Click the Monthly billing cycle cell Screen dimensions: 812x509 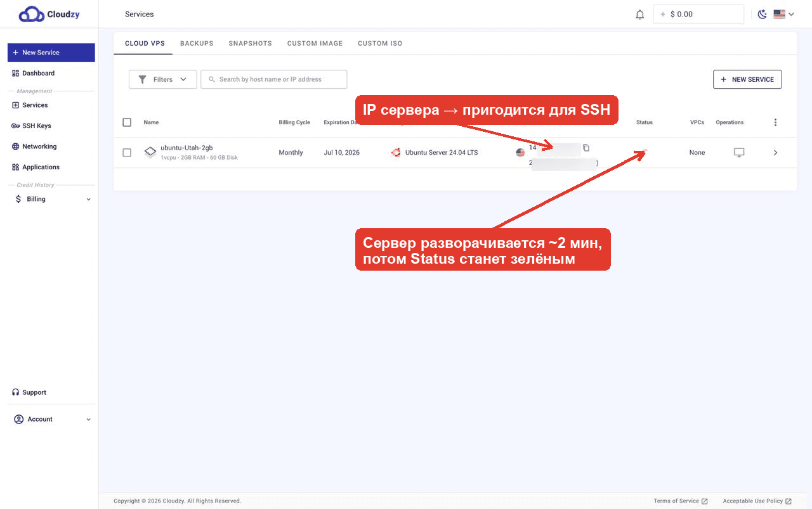point(291,153)
